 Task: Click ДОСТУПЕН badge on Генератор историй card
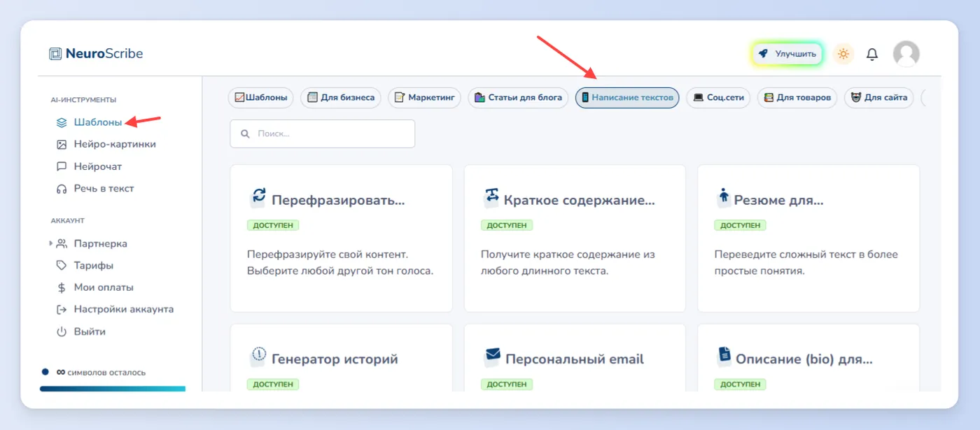[273, 385]
